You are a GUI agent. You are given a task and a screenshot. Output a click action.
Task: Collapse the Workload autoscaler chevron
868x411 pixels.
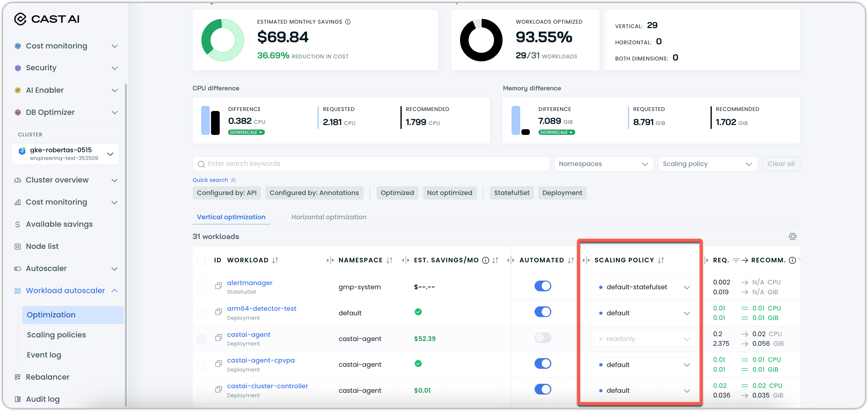[115, 291]
